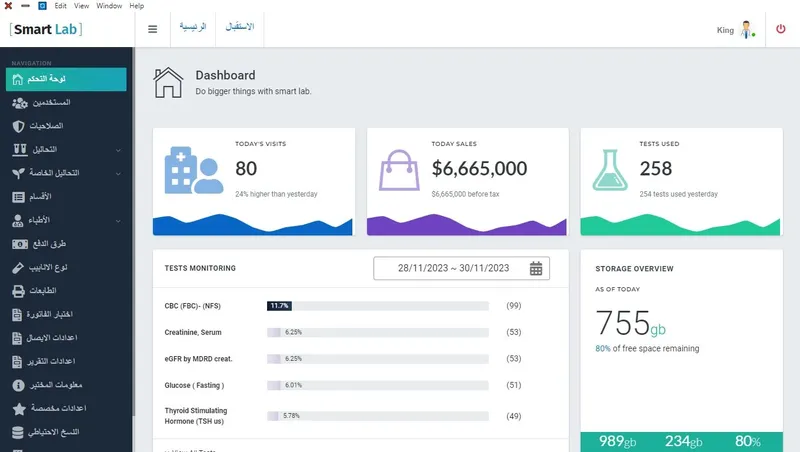Open the permissions shield icon
800x452 pixels.
18,127
